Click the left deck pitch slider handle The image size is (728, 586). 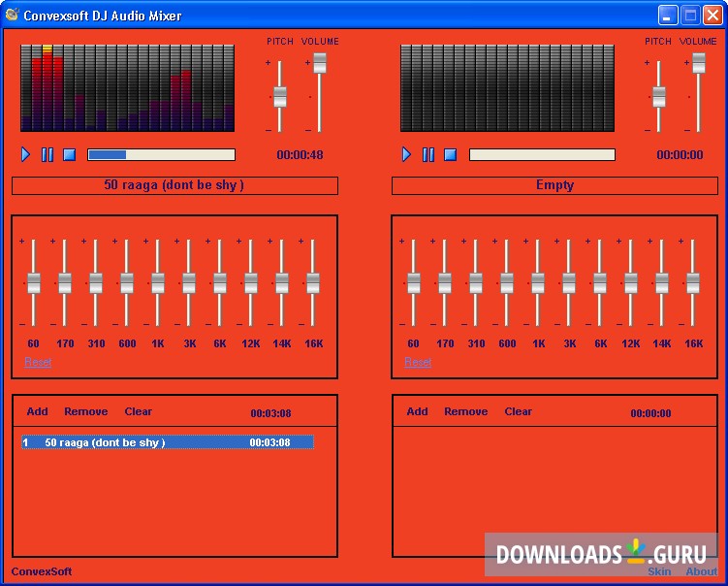click(279, 97)
